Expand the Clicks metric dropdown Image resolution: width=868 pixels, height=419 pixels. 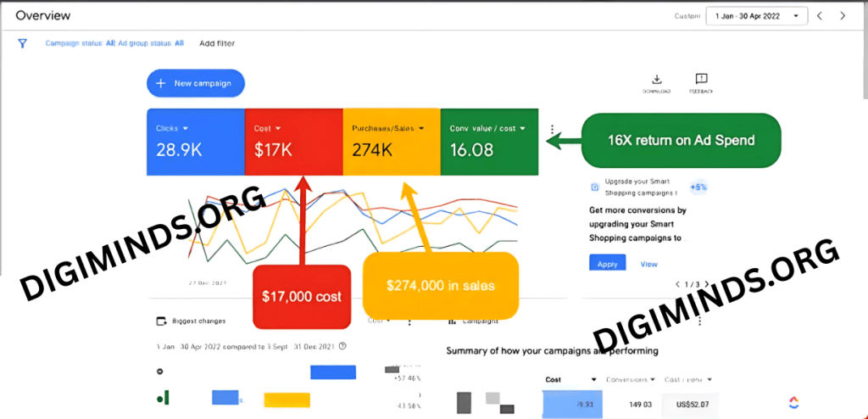(x=185, y=129)
